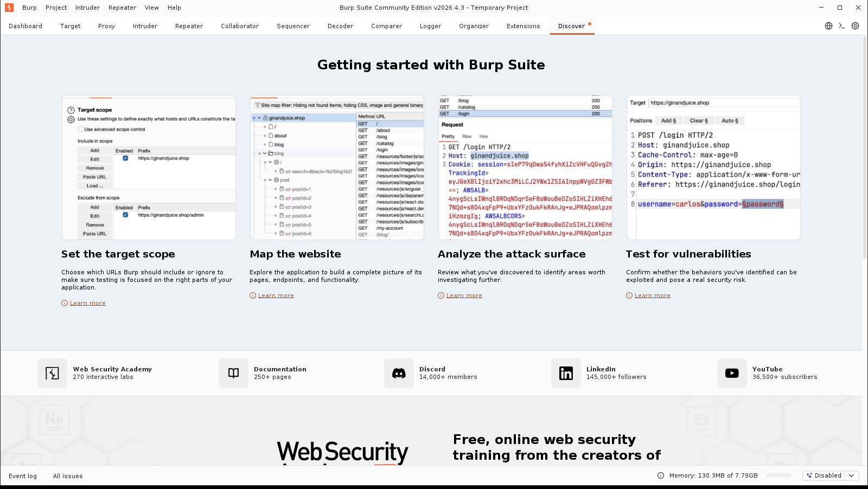Click the Memory: 130.3MB of 7.79GB text
Viewport: 868px width, 489px height.
[x=713, y=475]
